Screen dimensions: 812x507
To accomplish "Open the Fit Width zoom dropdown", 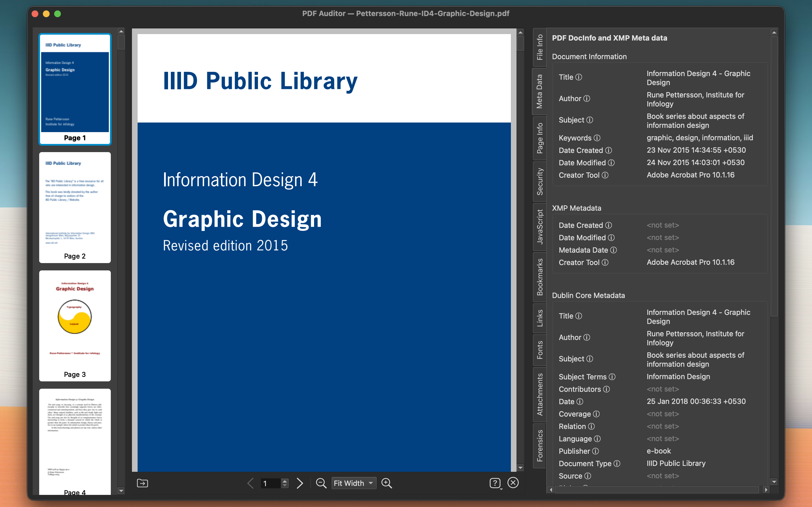I will (x=354, y=483).
